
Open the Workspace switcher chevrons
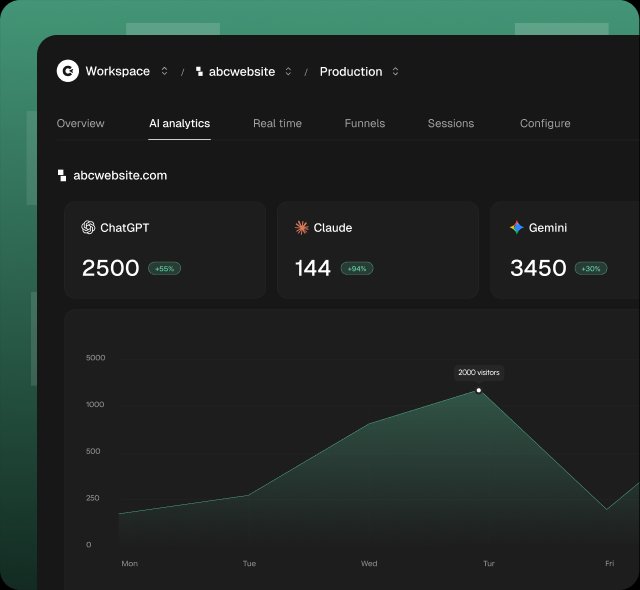point(164,71)
